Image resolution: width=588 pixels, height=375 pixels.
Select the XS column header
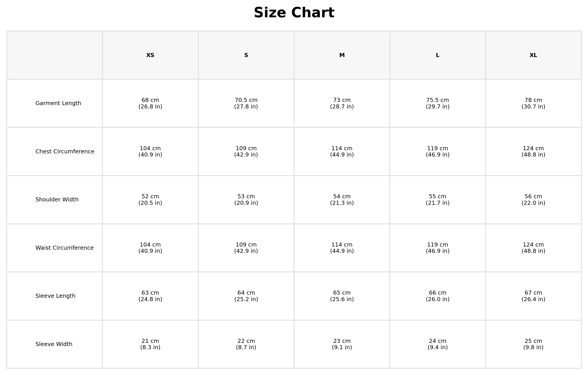pyautogui.click(x=150, y=55)
